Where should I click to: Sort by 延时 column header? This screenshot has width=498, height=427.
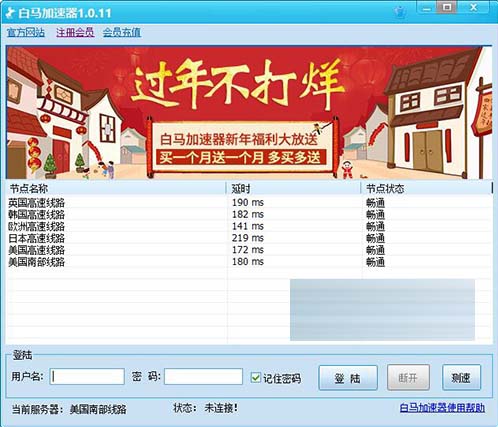(294, 189)
